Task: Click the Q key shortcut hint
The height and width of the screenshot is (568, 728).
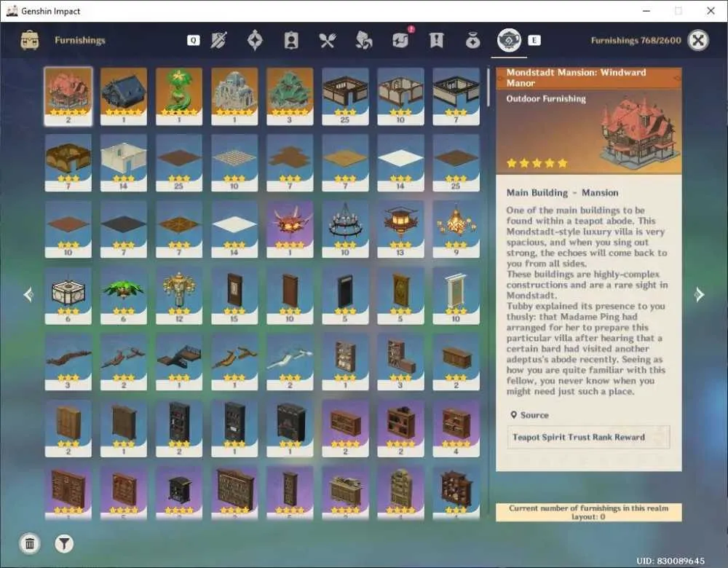Action: pyautogui.click(x=193, y=40)
